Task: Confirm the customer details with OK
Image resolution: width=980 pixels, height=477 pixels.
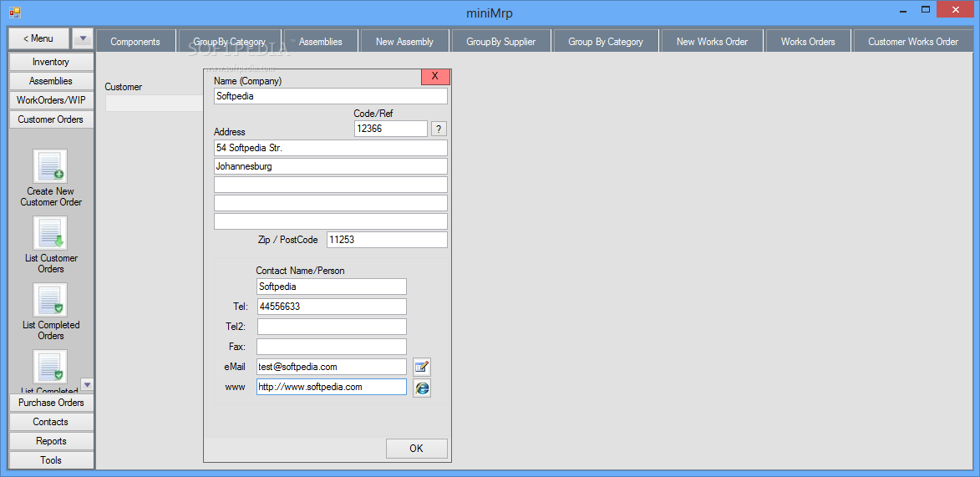Action: click(416, 449)
